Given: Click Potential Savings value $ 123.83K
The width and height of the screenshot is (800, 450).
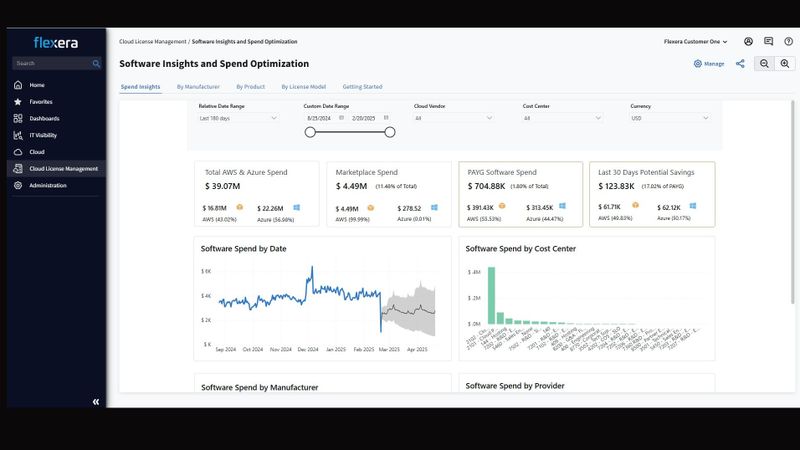Looking at the screenshot, I should 616,186.
